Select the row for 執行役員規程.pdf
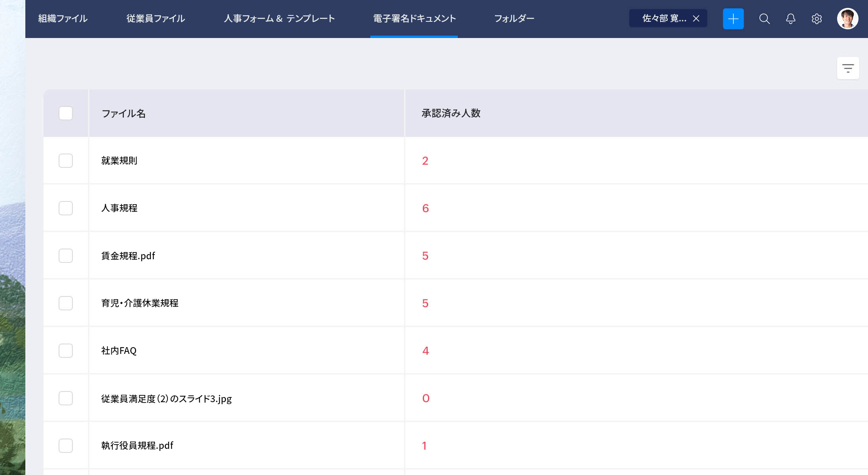This screenshot has width=868, height=475. tap(65, 445)
